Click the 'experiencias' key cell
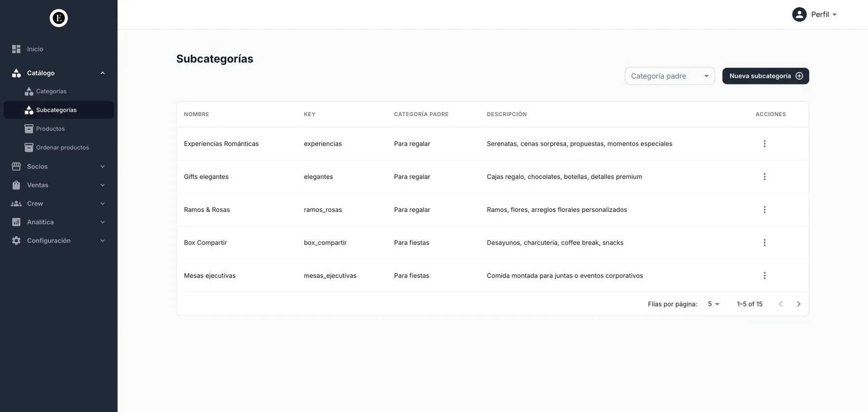868x412 pixels. 323,144
